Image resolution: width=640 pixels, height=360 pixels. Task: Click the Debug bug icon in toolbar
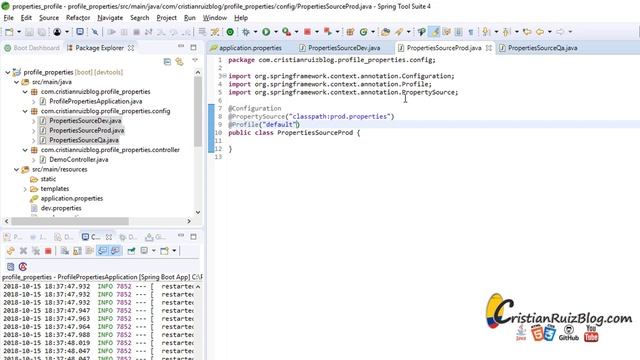click(246, 32)
